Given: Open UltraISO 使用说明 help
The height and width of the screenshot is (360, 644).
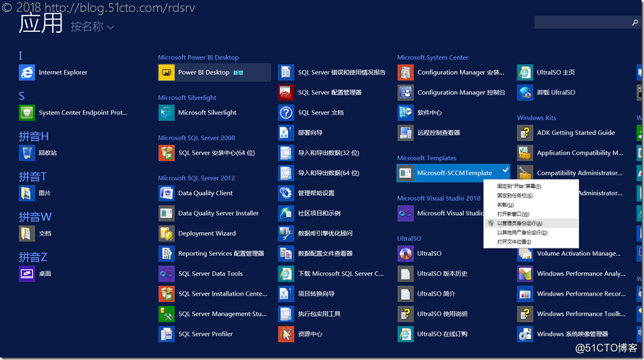Looking at the screenshot, I should [432, 314].
